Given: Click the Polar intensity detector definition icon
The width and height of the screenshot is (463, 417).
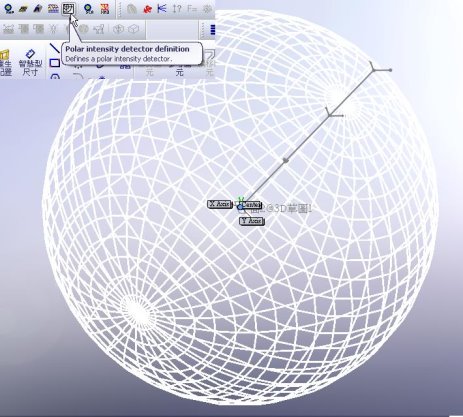Looking at the screenshot, I should pos(69,9).
